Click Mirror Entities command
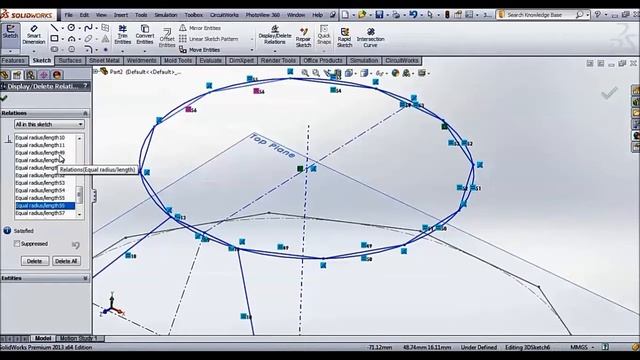This screenshot has height=360, width=640. [x=200, y=28]
